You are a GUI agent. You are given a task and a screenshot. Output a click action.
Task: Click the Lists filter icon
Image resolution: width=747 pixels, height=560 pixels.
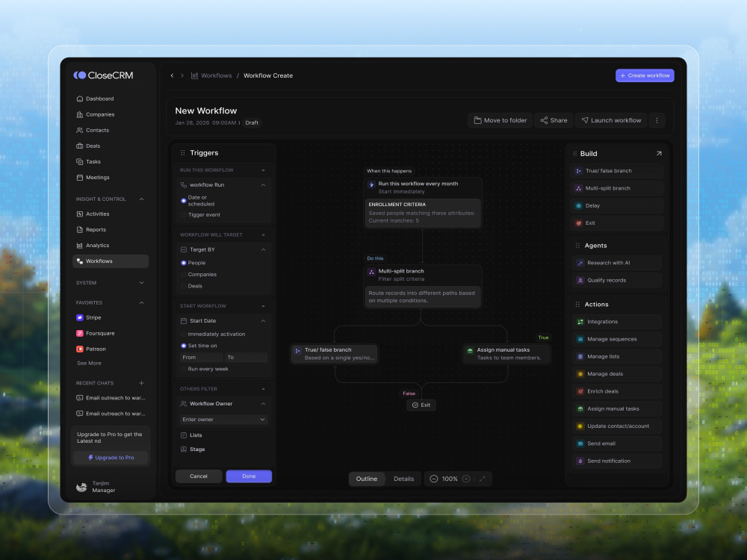tap(184, 435)
